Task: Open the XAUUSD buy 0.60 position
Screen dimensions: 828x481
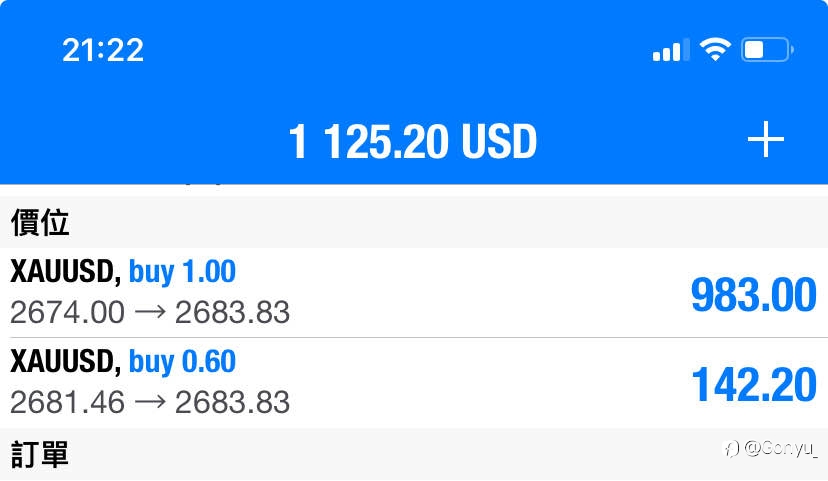Action: click(414, 383)
